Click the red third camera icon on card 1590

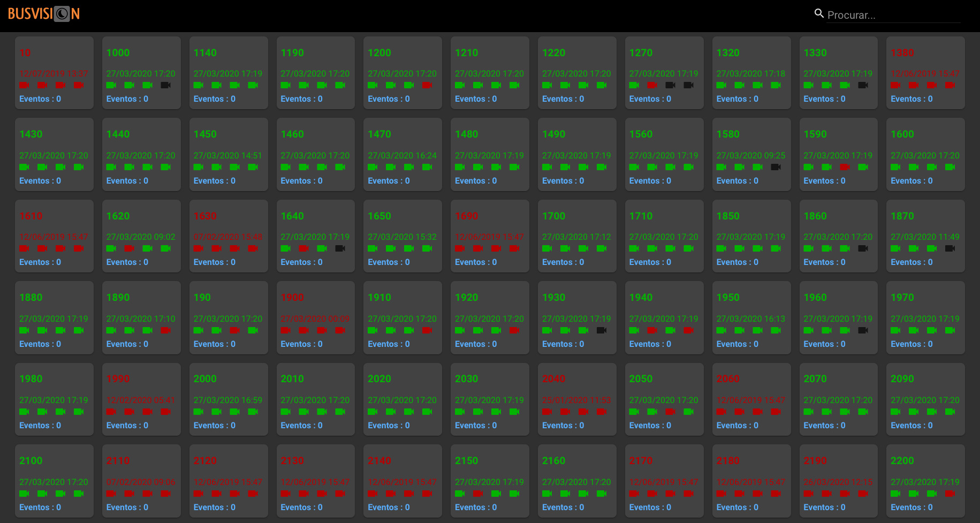845,167
